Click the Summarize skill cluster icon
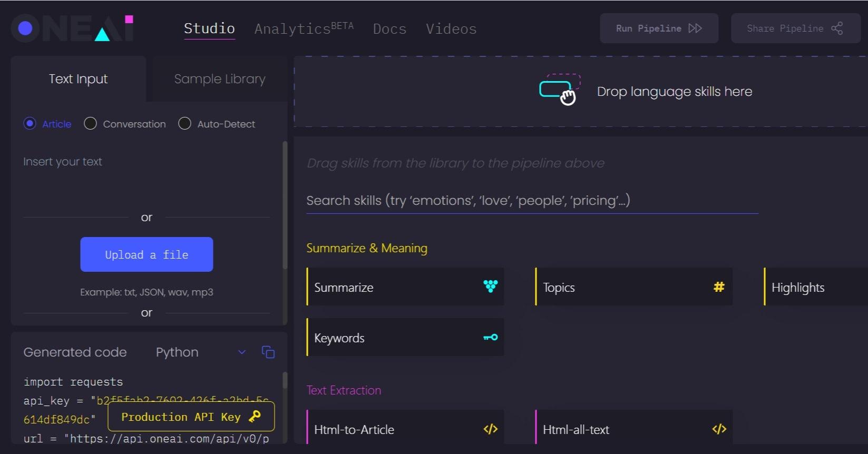 pos(491,286)
